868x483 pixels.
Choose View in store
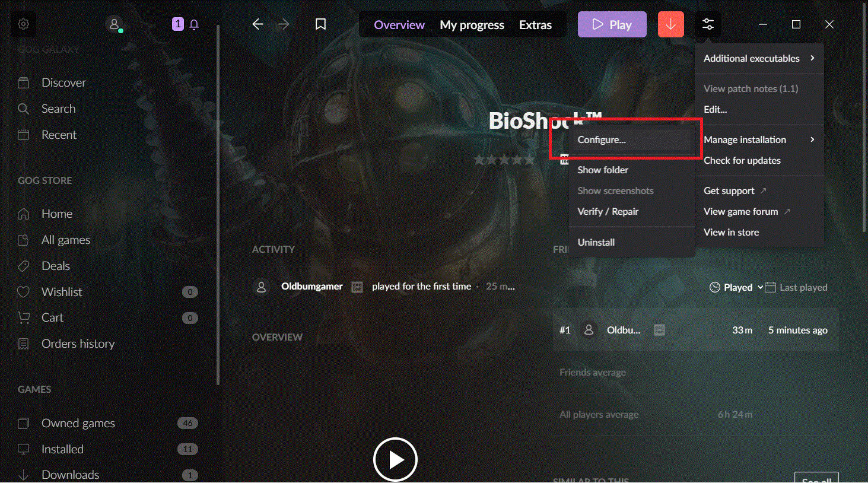(x=759, y=232)
